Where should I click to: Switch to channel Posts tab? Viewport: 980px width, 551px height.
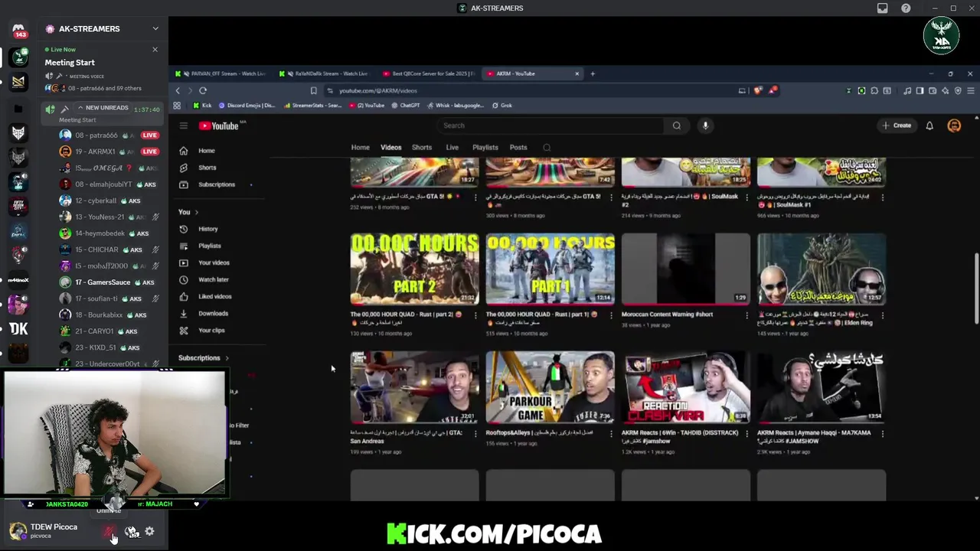[x=518, y=147]
